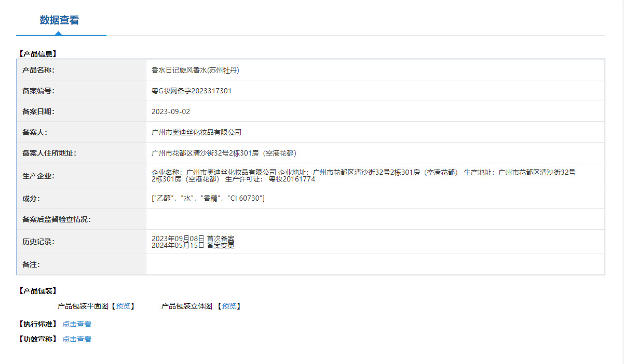Select the address value in 备案人住所地址 row

(224, 153)
